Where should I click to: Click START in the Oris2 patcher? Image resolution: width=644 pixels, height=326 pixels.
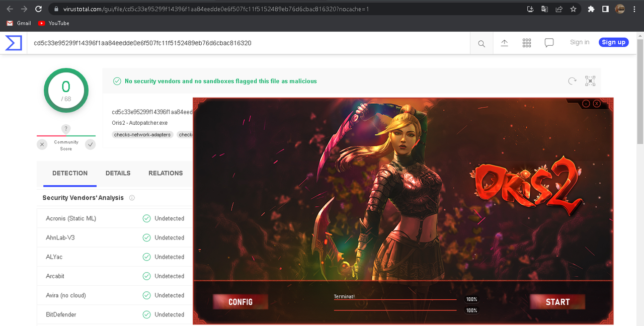coord(557,302)
